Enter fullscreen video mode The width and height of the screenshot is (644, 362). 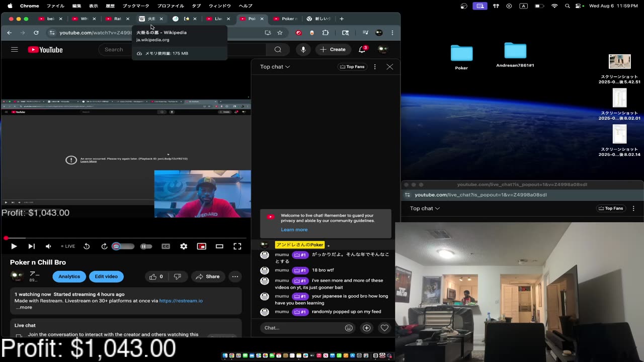pyautogui.click(x=237, y=246)
